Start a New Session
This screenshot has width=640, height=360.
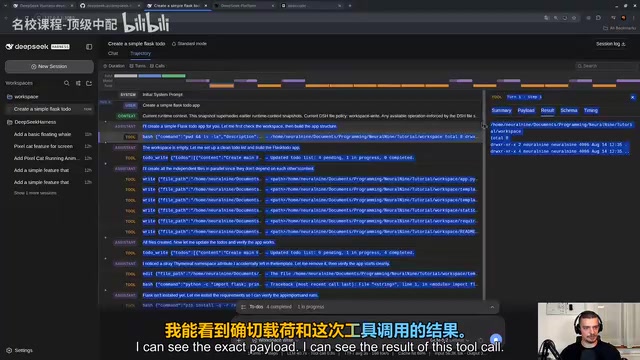[x=49, y=67]
